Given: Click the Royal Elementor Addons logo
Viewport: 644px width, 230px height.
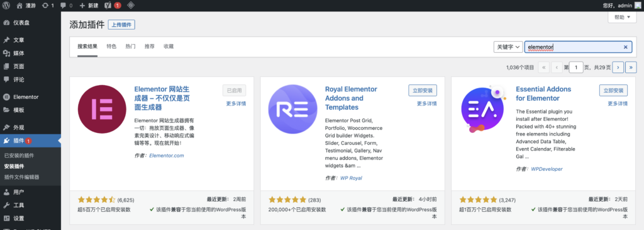Looking at the screenshot, I should 293,109.
